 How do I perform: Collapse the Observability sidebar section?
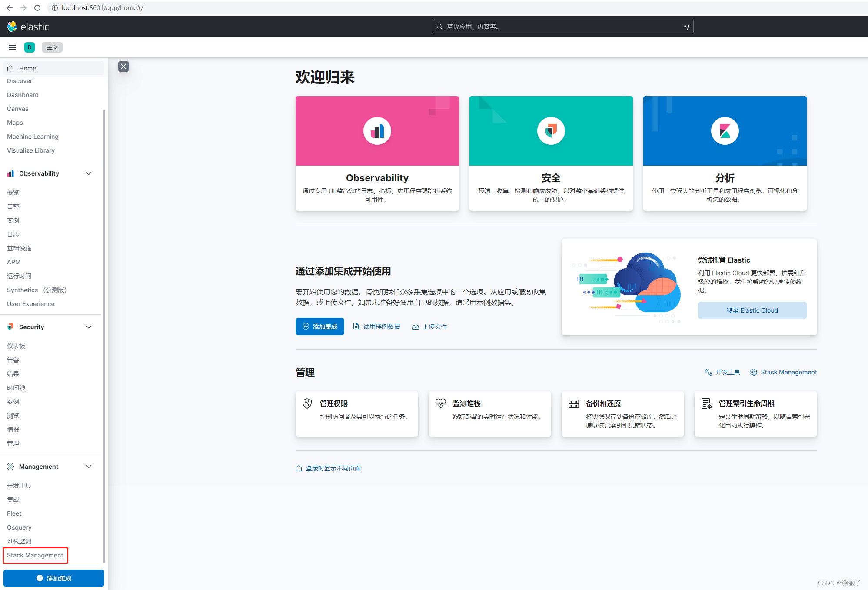coord(89,173)
